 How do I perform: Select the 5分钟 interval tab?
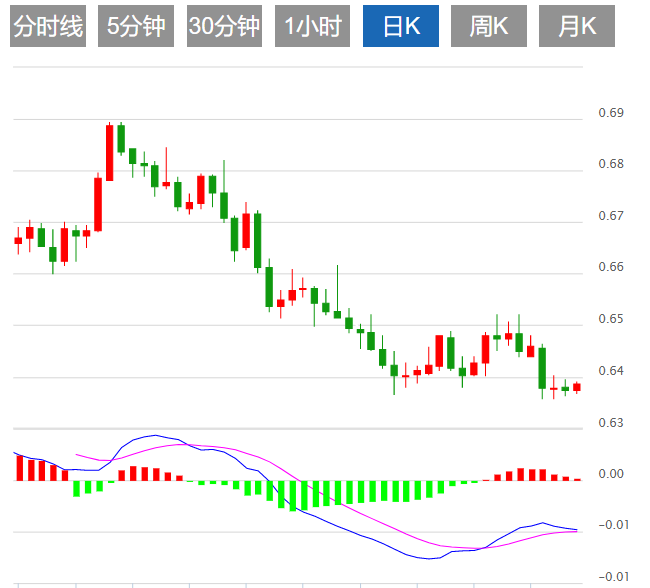pyautogui.click(x=136, y=26)
